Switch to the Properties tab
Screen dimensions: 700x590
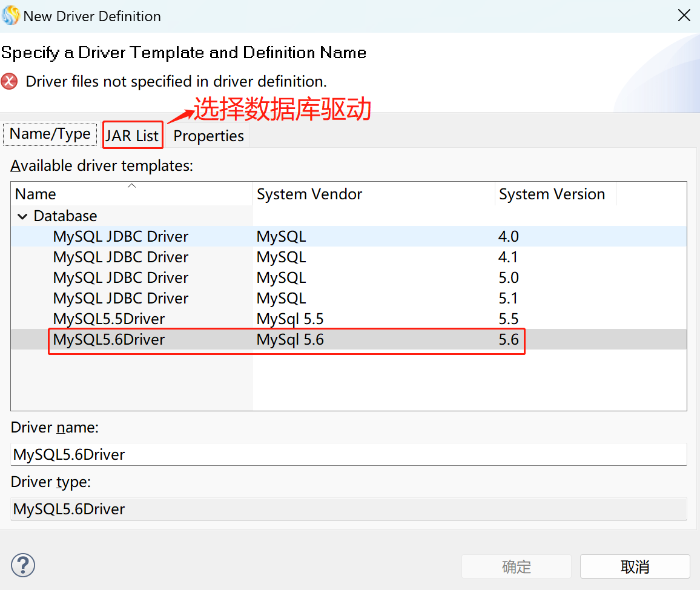[208, 136]
